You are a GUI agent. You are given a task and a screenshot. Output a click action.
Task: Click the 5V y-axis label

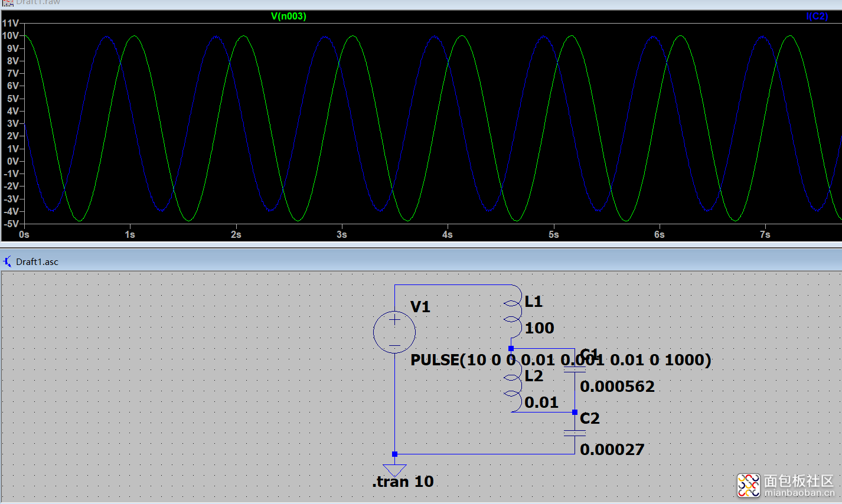[x=13, y=99]
